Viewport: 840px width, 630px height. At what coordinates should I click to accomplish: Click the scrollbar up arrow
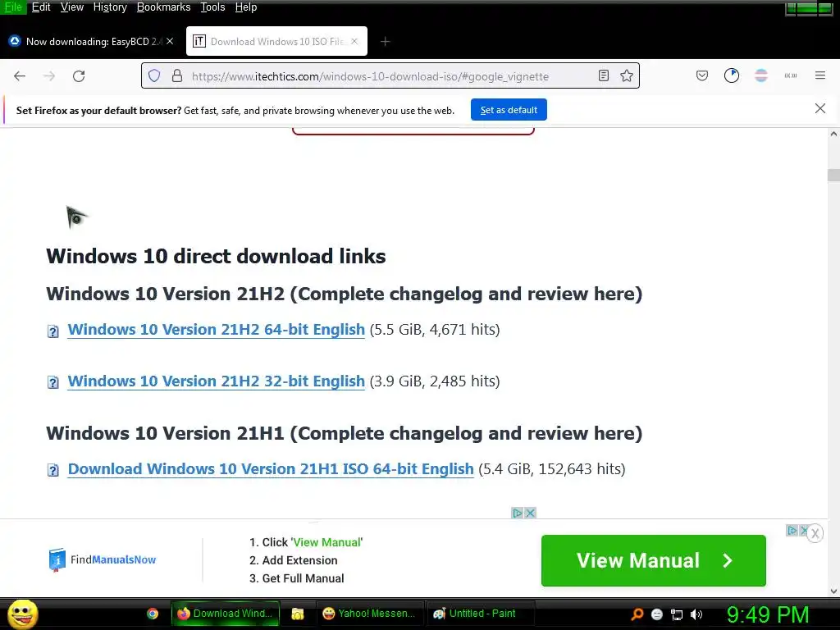pyautogui.click(x=833, y=134)
